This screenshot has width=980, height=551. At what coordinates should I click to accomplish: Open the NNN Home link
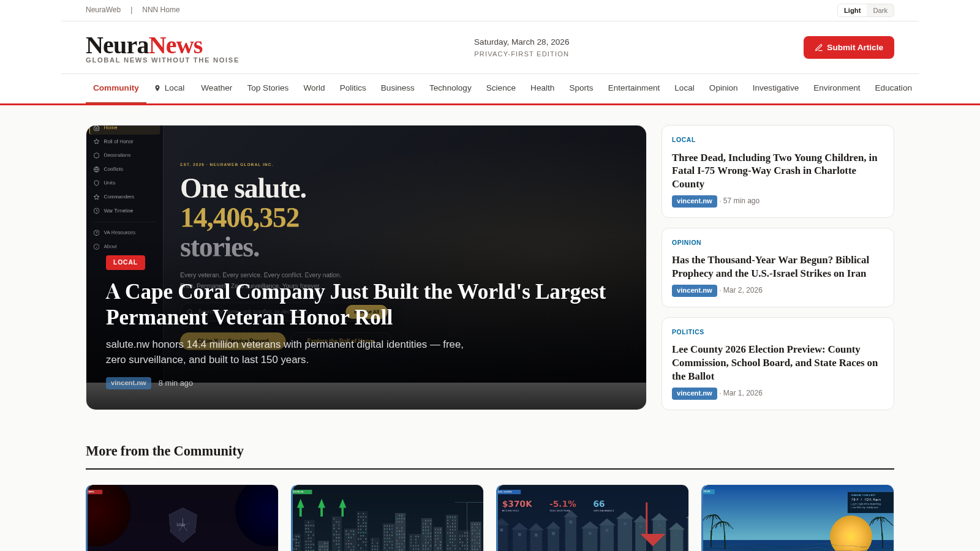pos(161,10)
